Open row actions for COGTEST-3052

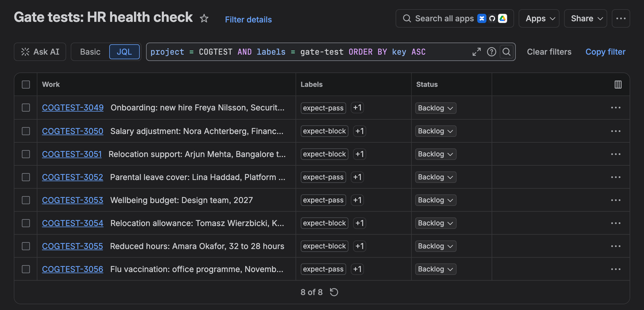tap(616, 177)
